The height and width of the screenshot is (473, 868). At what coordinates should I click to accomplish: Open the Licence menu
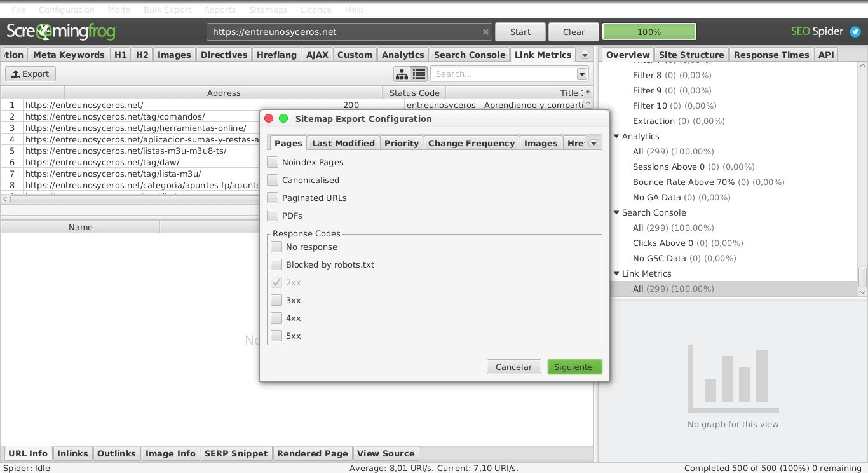coord(316,10)
